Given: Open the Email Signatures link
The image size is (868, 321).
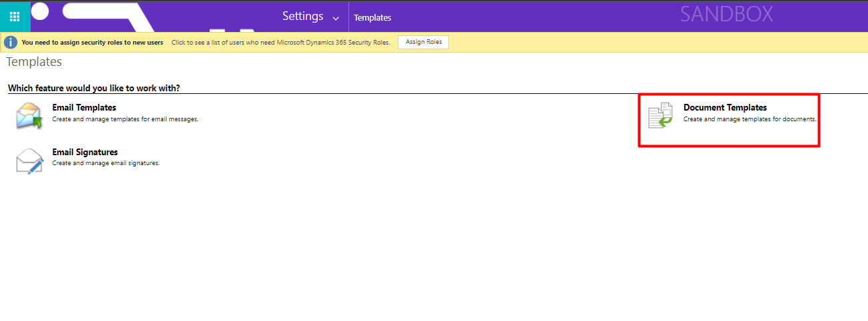Looking at the screenshot, I should (85, 152).
